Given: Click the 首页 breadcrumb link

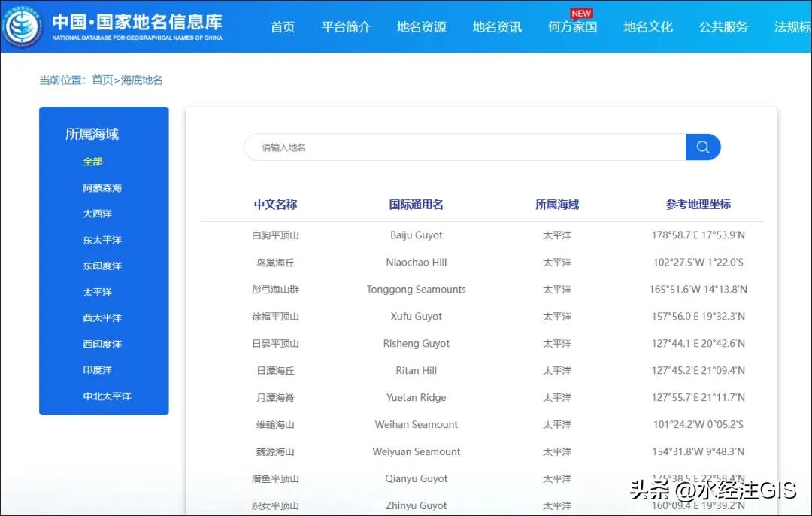Looking at the screenshot, I should coord(102,80).
